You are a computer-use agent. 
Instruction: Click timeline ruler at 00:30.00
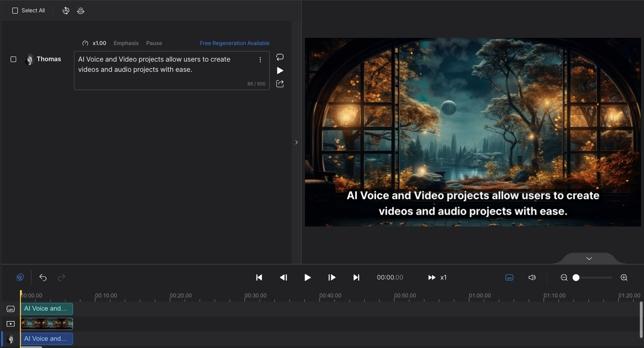255,296
